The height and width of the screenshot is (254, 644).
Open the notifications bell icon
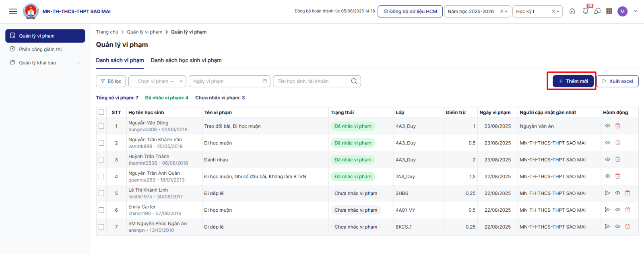(x=585, y=11)
